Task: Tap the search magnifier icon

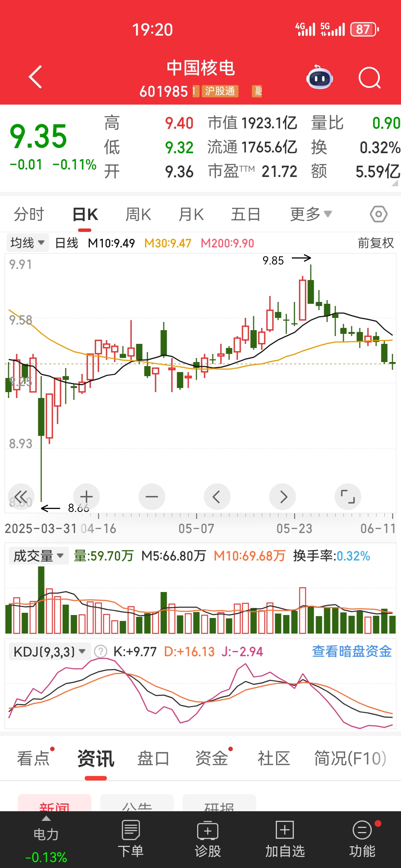Action: (370, 78)
